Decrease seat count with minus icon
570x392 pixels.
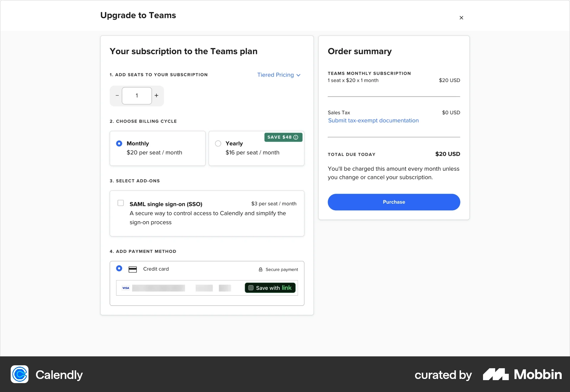(x=117, y=96)
